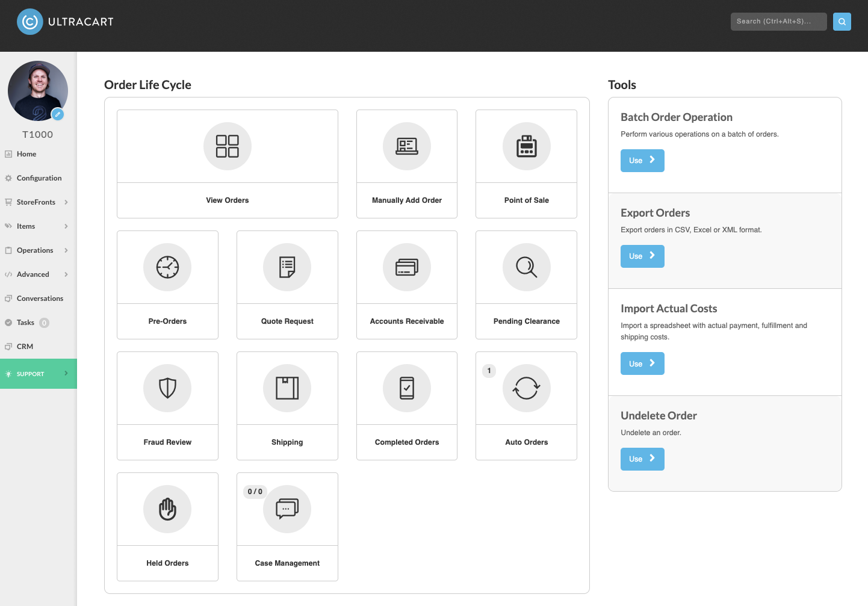
Task: Open the Pending Clearance magnifier icon
Action: pyautogui.click(x=527, y=267)
